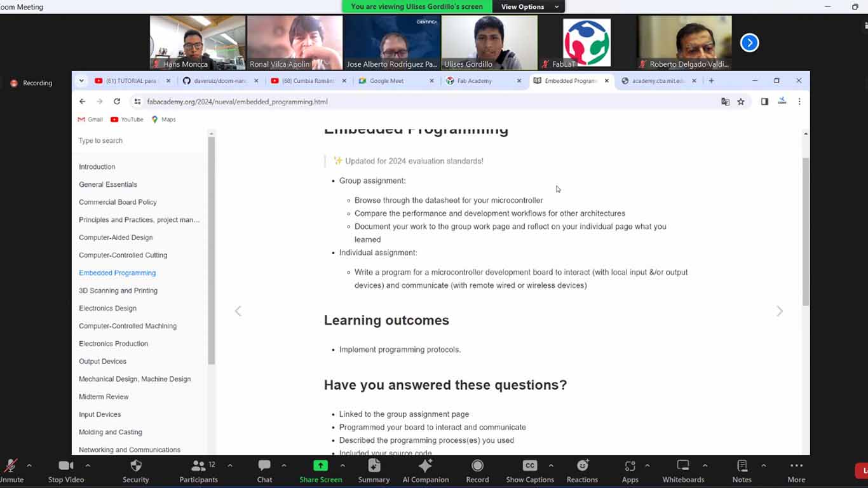Expand audio options arrow next to Unmute
The image size is (868, 488).
pyautogui.click(x=29, y=466)
